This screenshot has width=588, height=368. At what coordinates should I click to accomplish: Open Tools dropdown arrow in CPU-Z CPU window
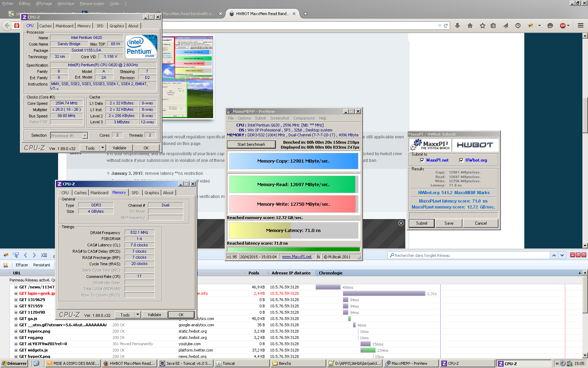point(103,148)
